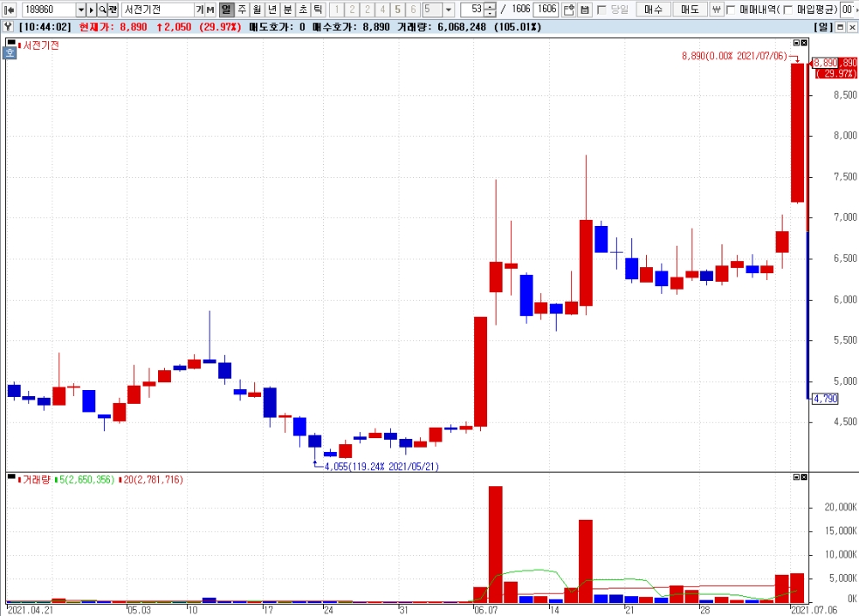
Task: Click the largest red volume bar after 06.07
Action: pos(496,544)
